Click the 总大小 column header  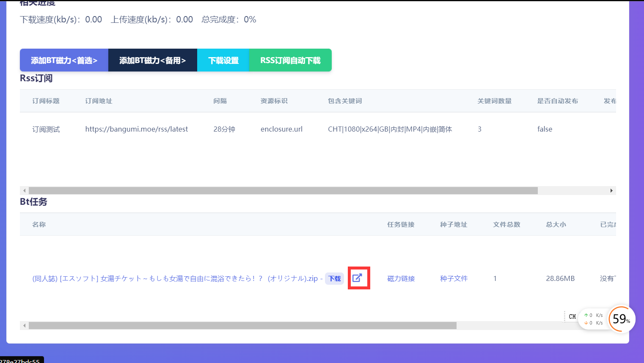pyautogui.click(x=556, y=224)
